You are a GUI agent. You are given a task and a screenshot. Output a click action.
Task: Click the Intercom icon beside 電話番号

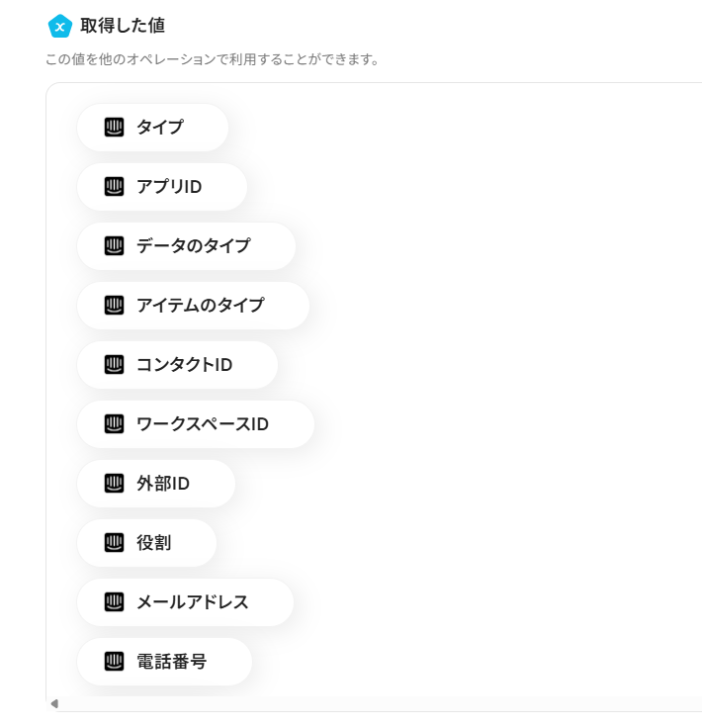(x=115, y=662)
